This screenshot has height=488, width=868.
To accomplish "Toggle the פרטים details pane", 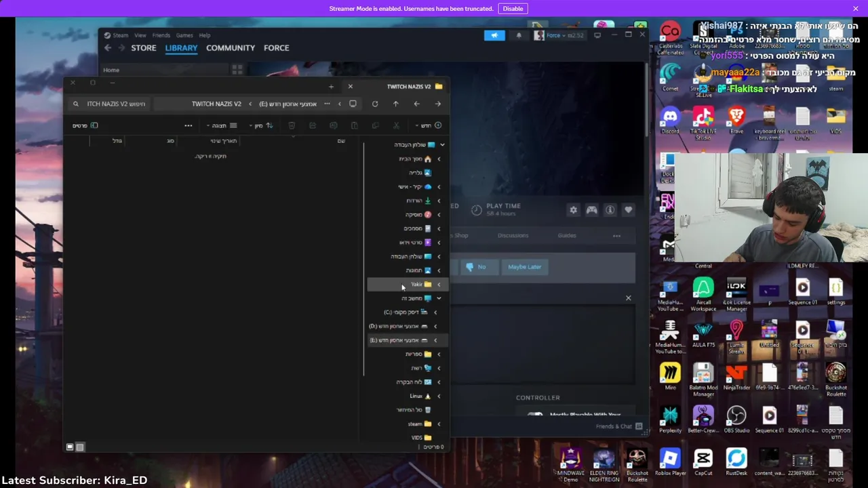I will point(85,125).
